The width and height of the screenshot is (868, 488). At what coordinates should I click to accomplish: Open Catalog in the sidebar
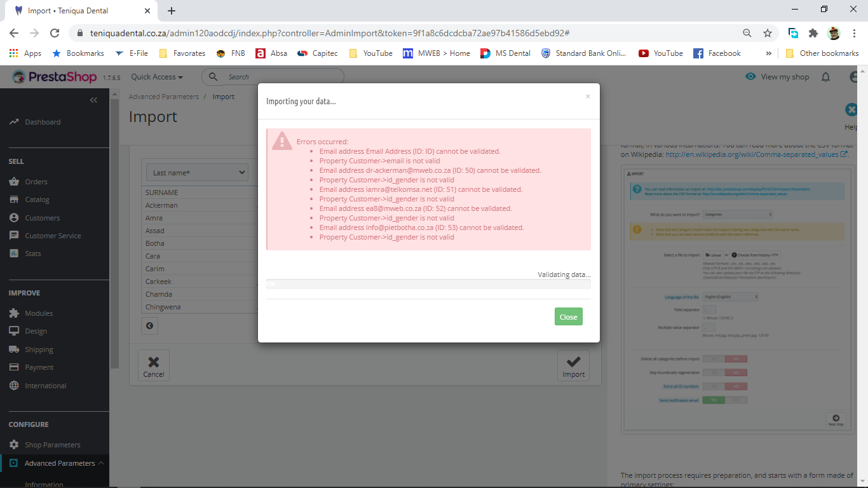click(x=37, y=200)
